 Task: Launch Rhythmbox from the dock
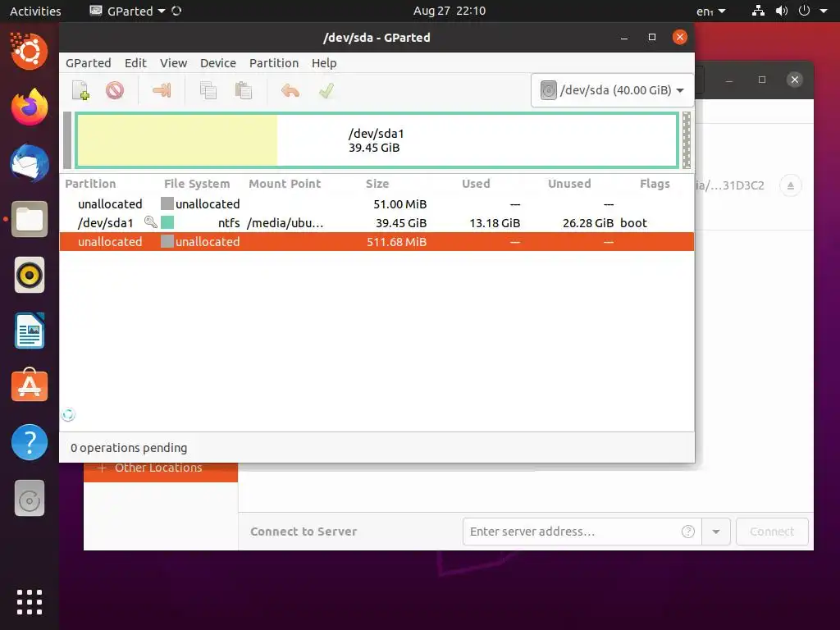tap(30, 275)
